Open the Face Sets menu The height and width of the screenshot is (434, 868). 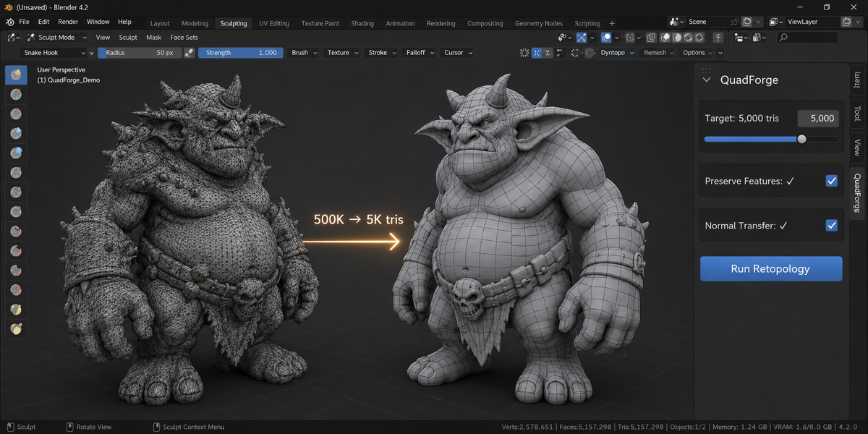tap(184, 37)
